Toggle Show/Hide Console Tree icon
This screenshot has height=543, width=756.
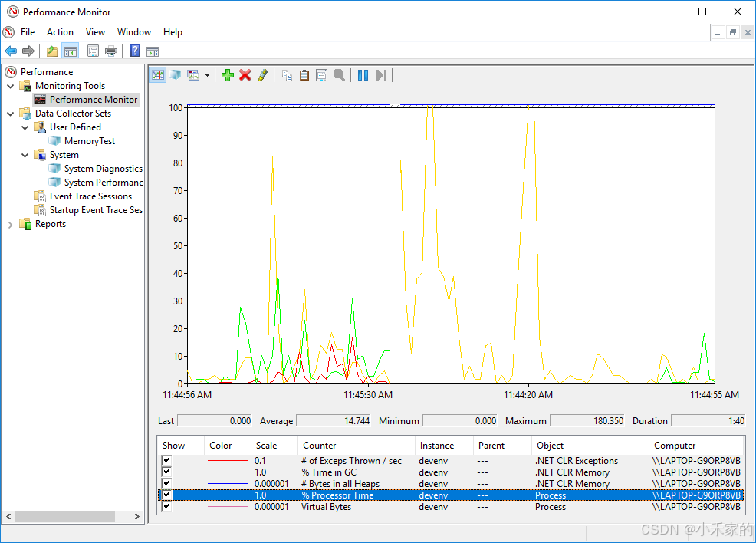[x=71, y=51]
